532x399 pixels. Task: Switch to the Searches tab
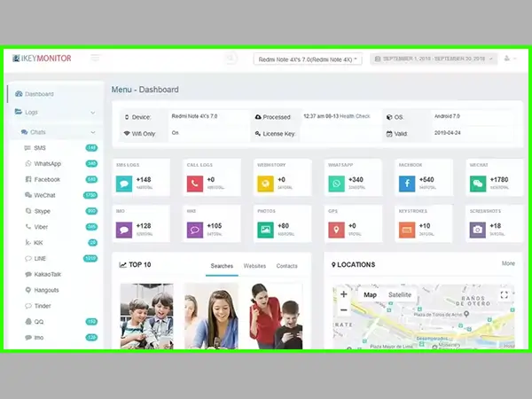[222, 266]
